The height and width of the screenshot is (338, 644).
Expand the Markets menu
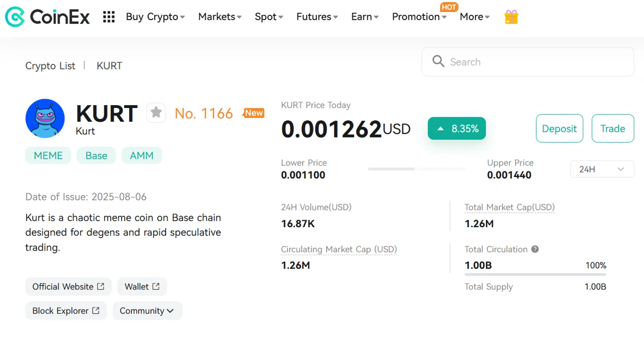click(220, 17)
